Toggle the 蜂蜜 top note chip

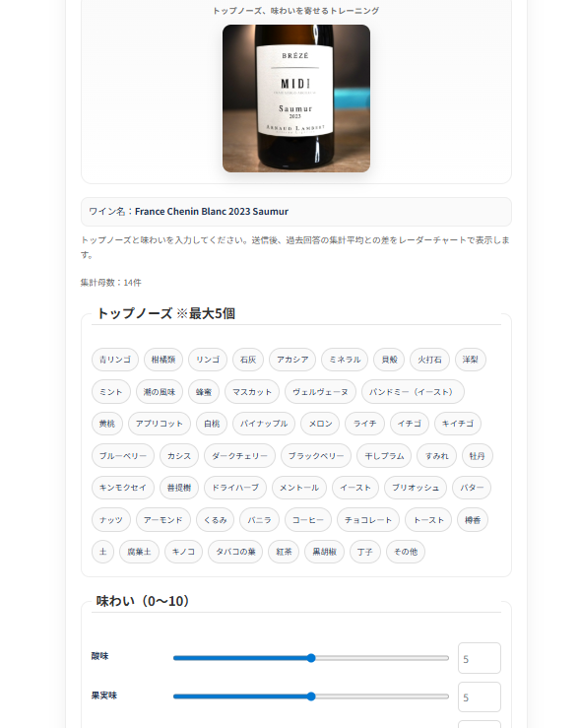pyautogui.click(x=204, y=391)
